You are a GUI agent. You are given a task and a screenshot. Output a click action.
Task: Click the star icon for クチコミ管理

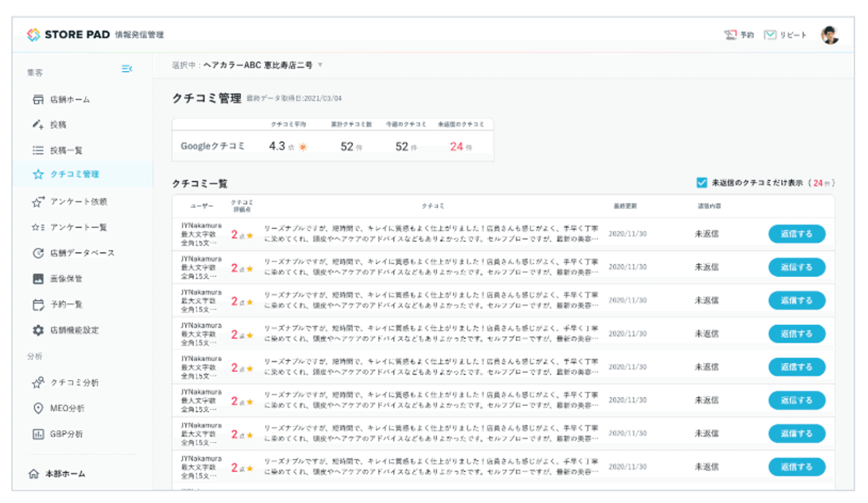coord(39,175)
